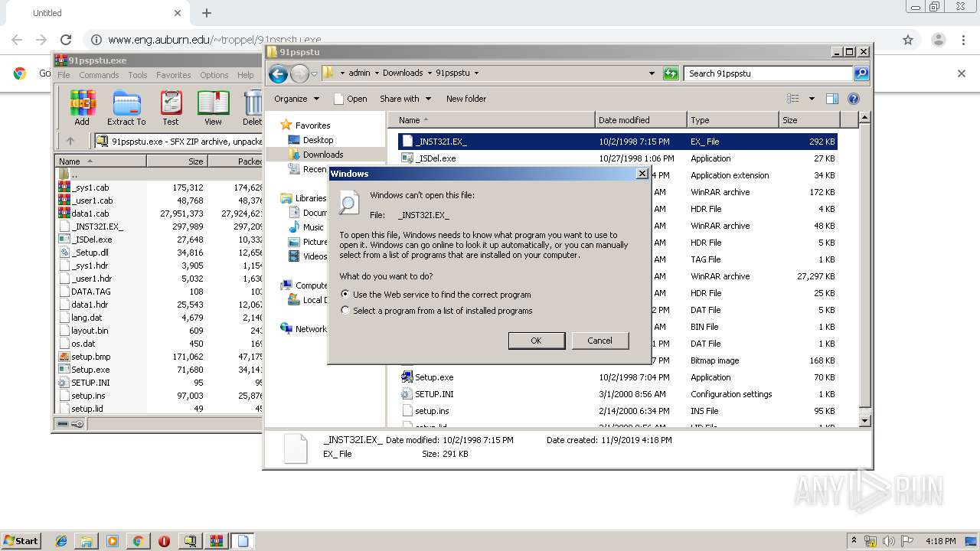Viewport: 980px width, 551px height.
Task: Close the Windows dialog
Action: pyautogui.click(x=642, y=174)
